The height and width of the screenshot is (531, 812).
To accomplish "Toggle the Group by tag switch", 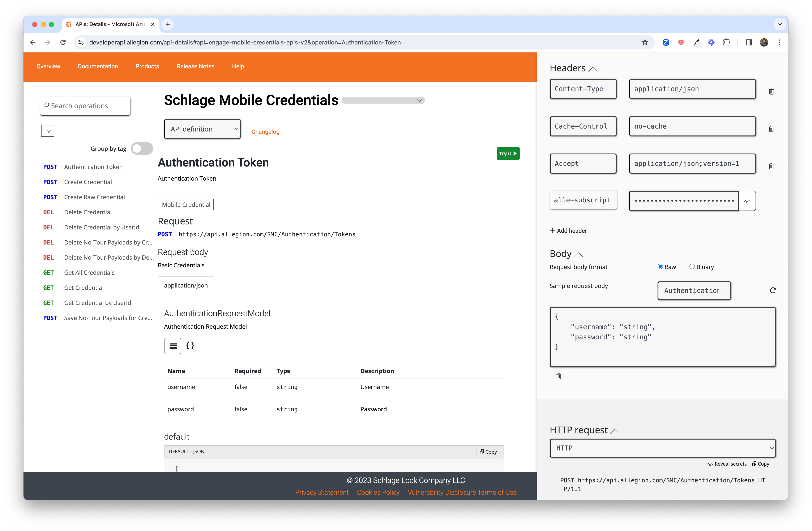I will tap(142, 149).
